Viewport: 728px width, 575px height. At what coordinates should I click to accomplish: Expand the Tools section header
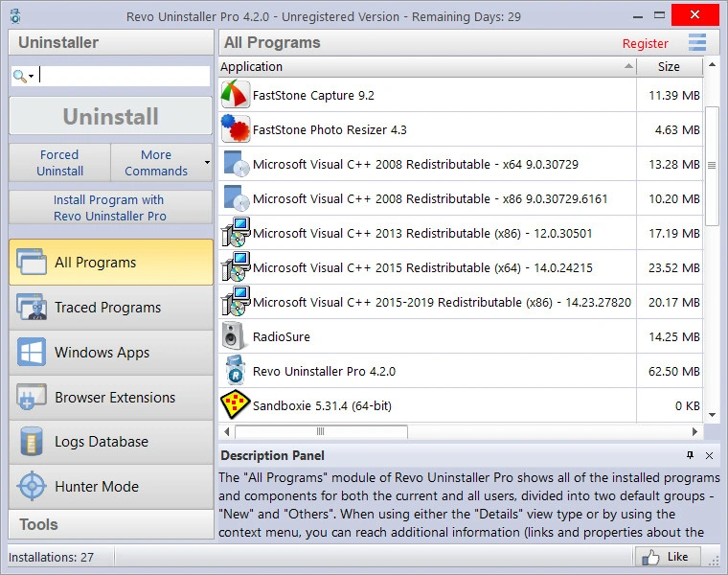click(x=110, y=524)
